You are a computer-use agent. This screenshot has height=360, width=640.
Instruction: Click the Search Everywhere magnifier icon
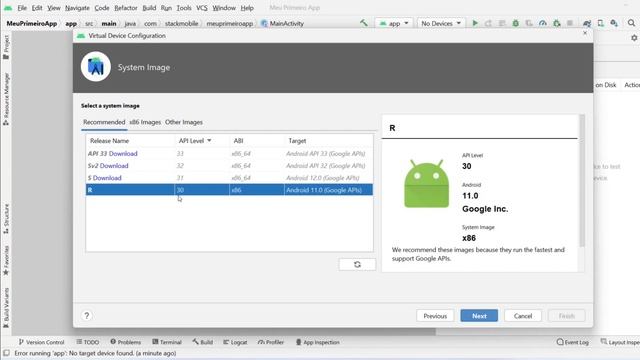(631, 23)
